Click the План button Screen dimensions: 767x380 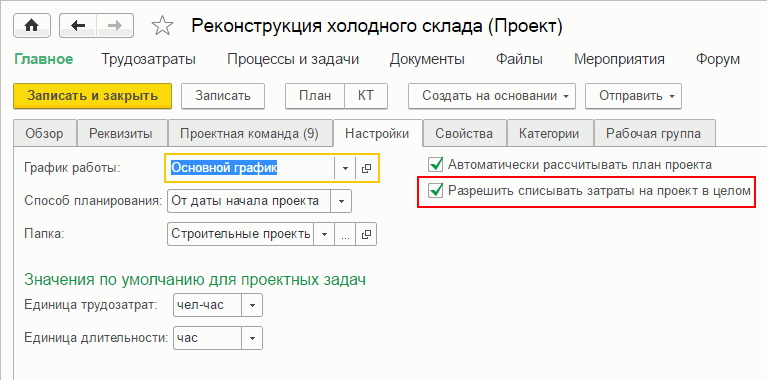coord(315,96)
